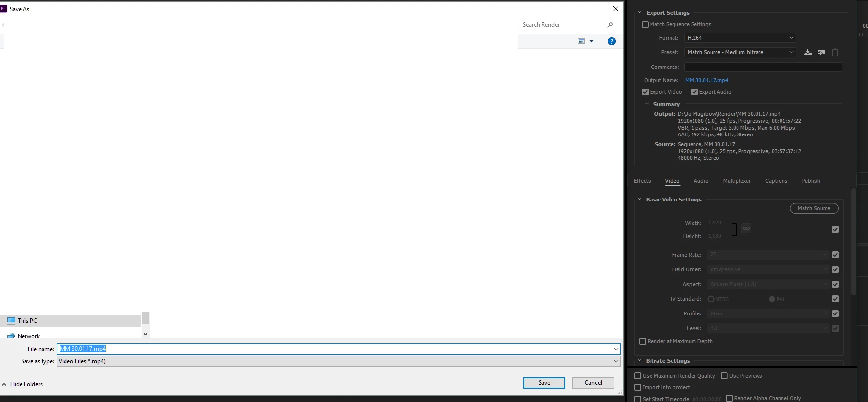Enable Render at Maximum Depth
The image size is (868, 402).
(x=643, y=341)
